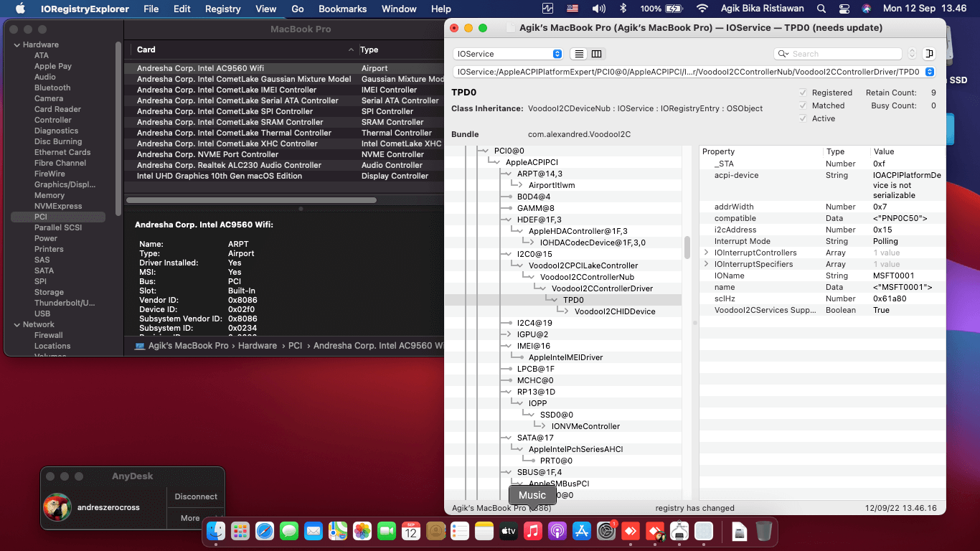980x551 pixels.
Task: Toggle the side panel icon beside Search
Action: pos(929,54)
